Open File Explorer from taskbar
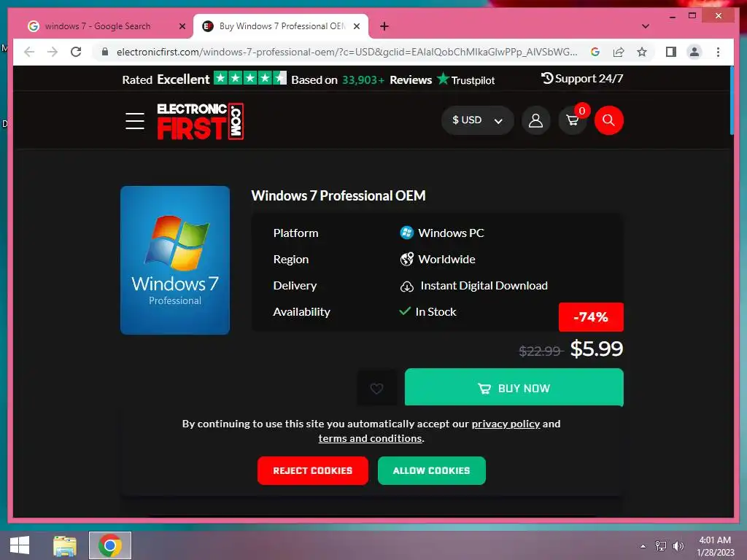This screenshot has width=747, height=560. pyautogui.click(x=65, y=545)
